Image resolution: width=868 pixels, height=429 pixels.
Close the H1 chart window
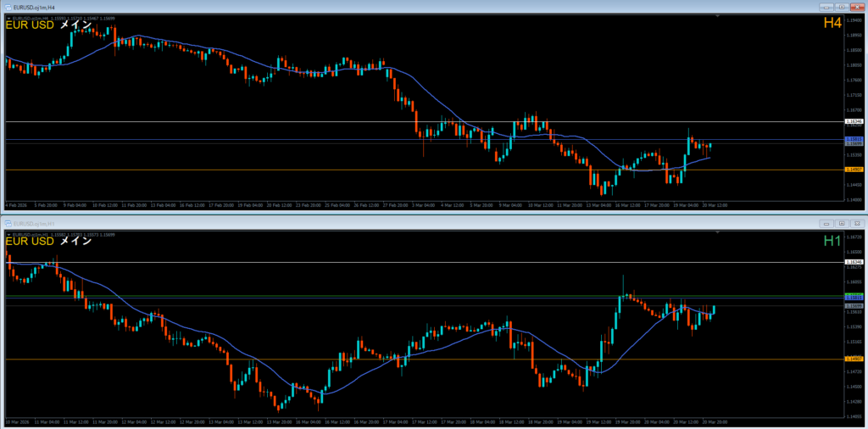click(x=857, y=222)
